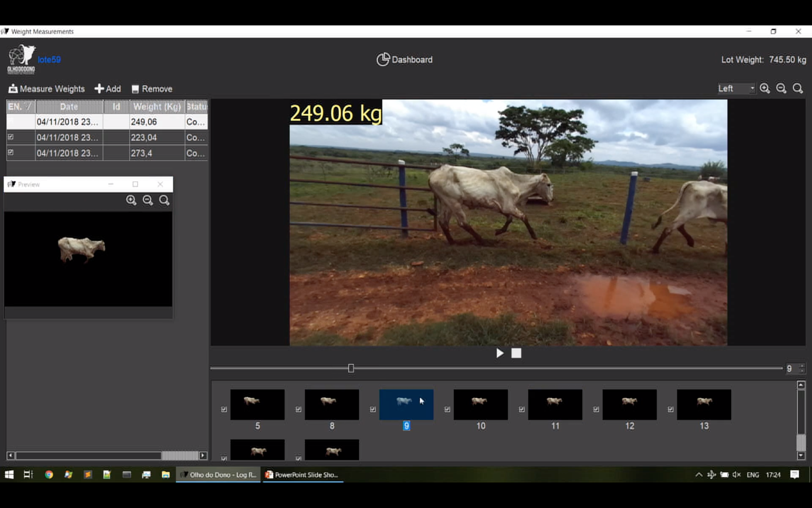Select frame thumbnail number 12
Viewport: 812px width, 508px height.
pos(629,405)
